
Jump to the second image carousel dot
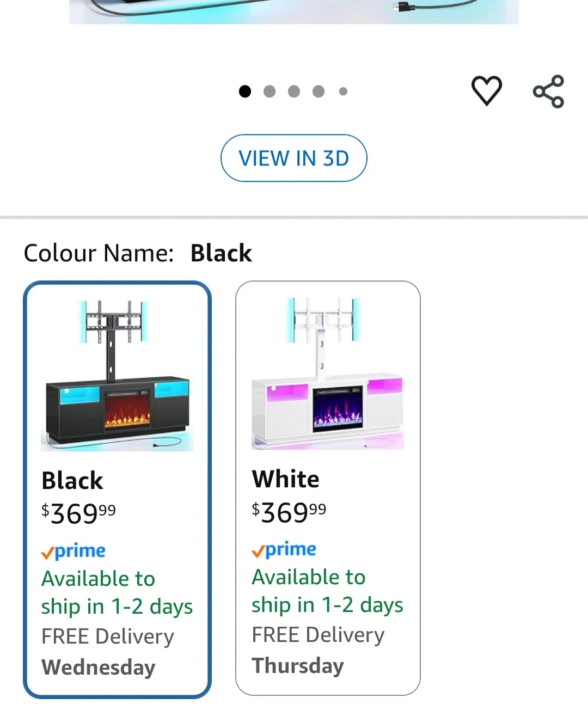coord(269,91)
